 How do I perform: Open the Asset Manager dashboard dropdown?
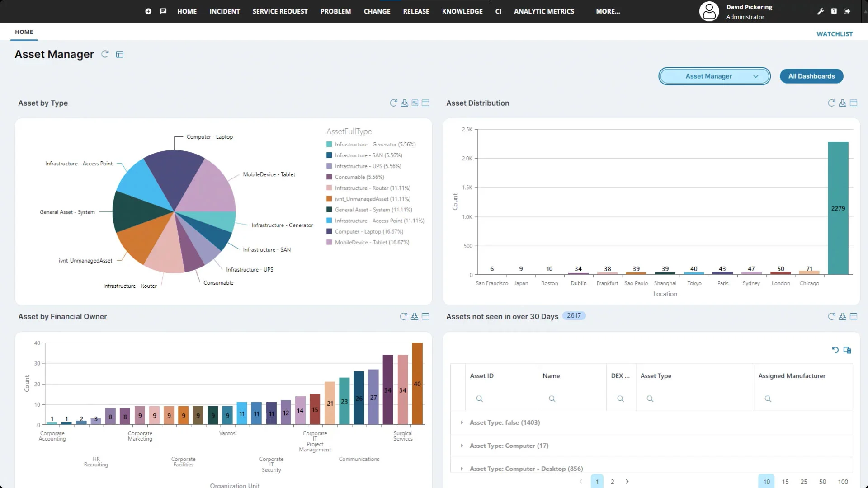point(714,76)
